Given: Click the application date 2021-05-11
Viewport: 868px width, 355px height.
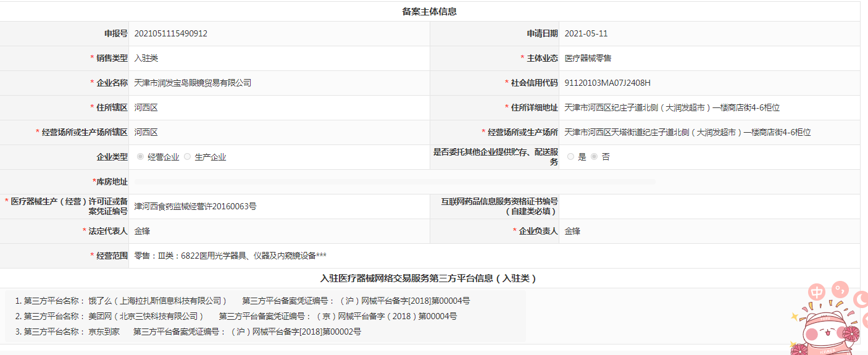Looking at the screenshot, I should click(x=586, y=34).
